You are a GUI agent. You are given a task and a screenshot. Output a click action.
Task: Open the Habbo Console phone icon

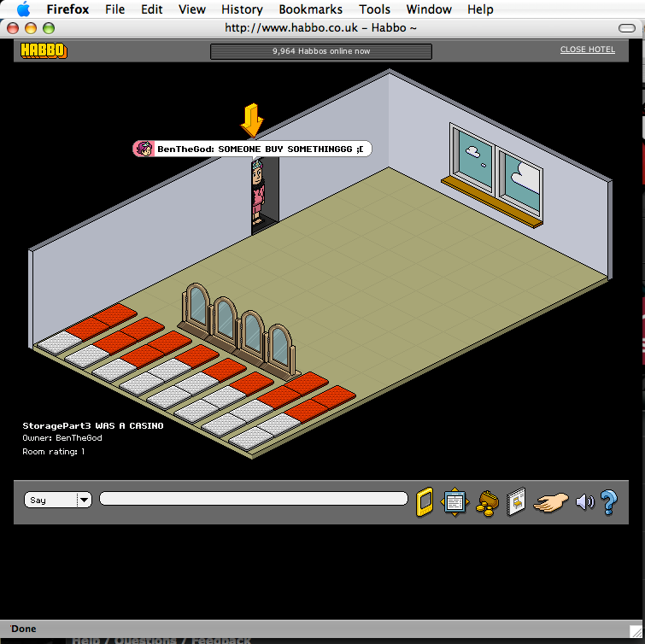pyautogui.click(x=425, y=501)
